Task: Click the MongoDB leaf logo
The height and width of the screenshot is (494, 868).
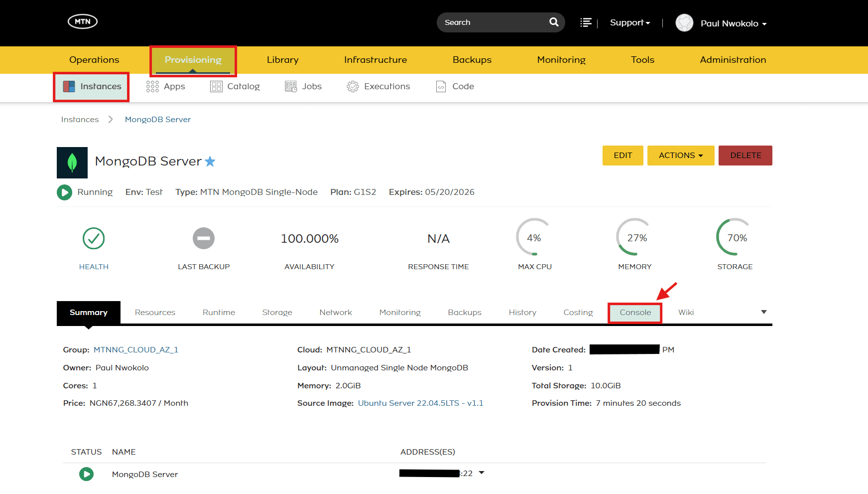Action: pyautogui.click(x=72, y=163)
